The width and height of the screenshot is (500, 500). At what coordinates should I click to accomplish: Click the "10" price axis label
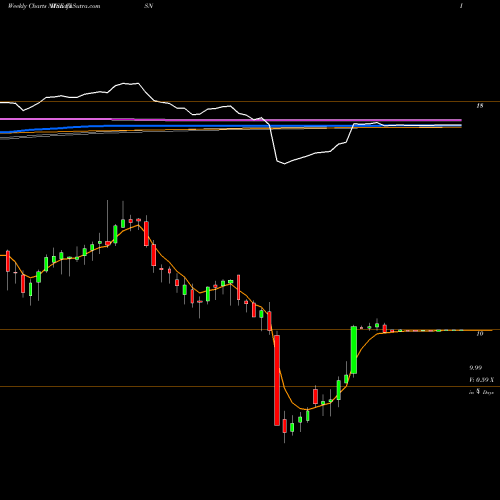point(479,334)
